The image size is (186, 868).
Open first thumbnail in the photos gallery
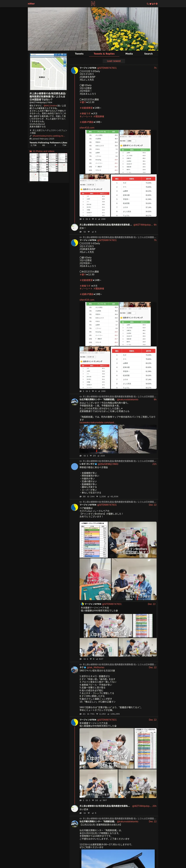pyautogui.click(x=34, y=158)
